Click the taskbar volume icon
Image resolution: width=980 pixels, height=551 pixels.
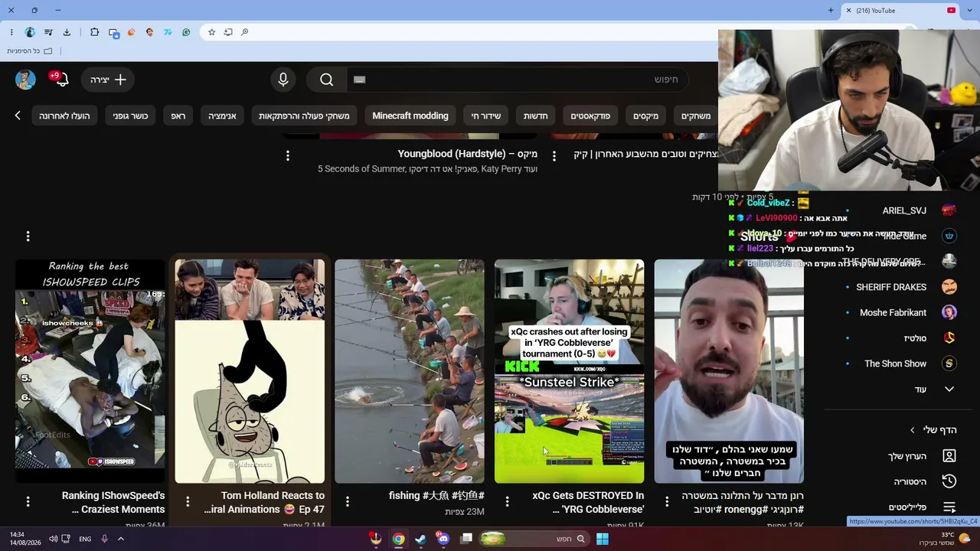coord(53,539)
